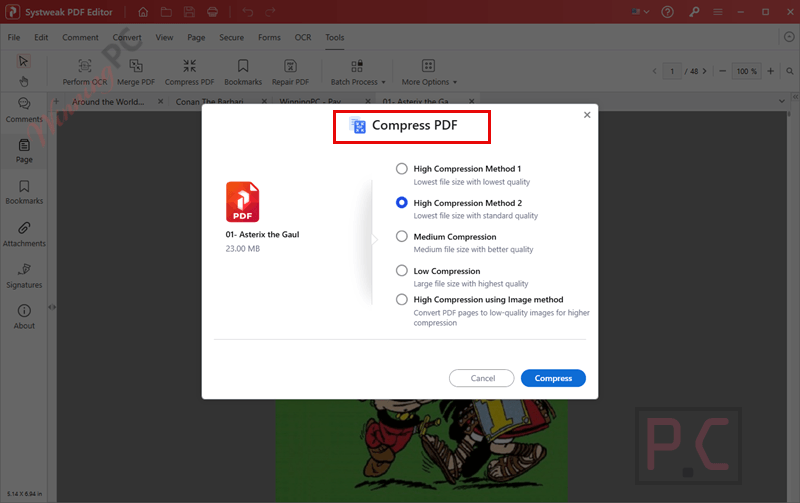The image size is (800, 503).
Task: Open the Bookmarks side panel
Action: (x=24, y=192)
